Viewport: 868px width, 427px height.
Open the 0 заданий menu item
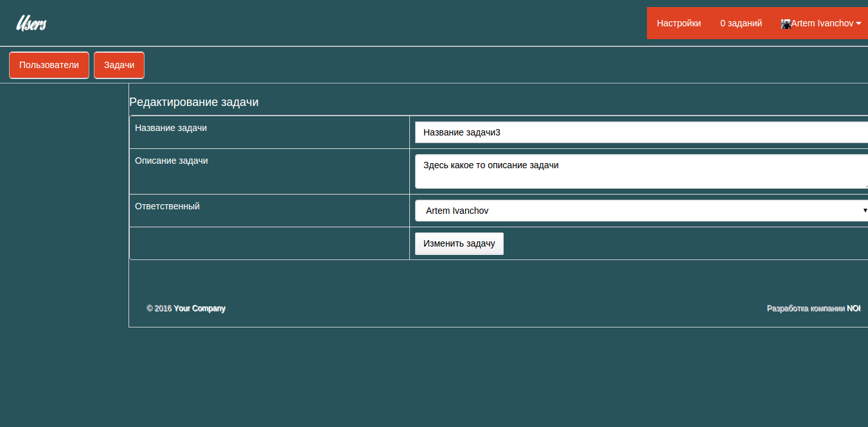point(741,23)
